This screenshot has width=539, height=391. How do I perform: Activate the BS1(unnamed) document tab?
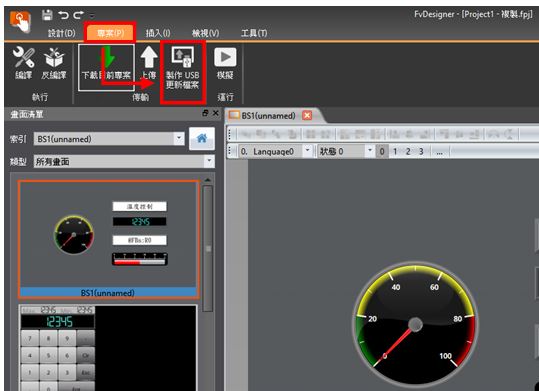click(268, 116)
